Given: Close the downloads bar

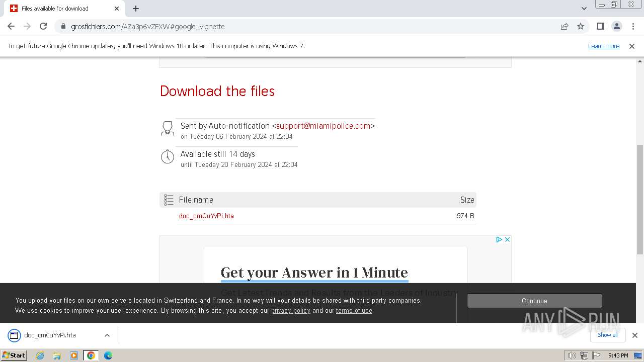Looking at the screenshot, I should pos(634,335).
